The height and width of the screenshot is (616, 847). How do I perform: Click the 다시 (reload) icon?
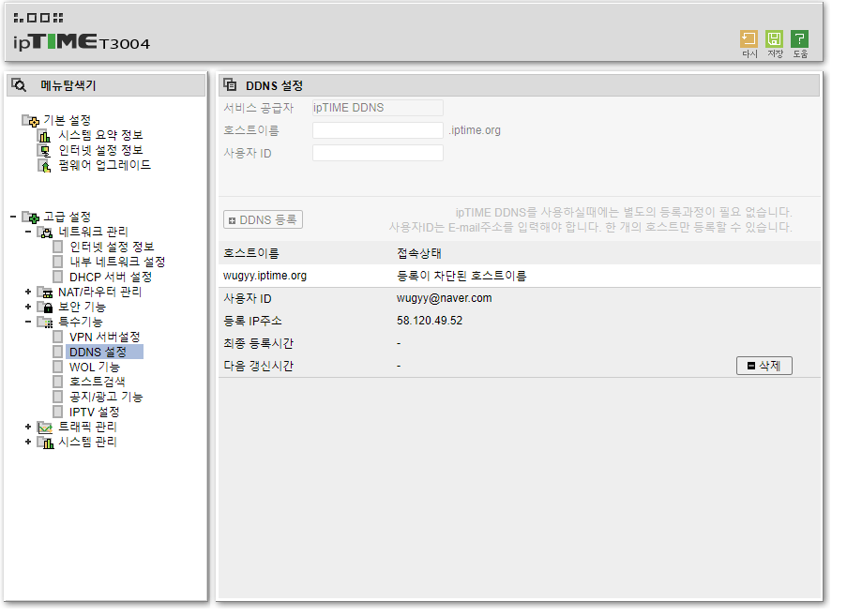[x=749, y=39]
